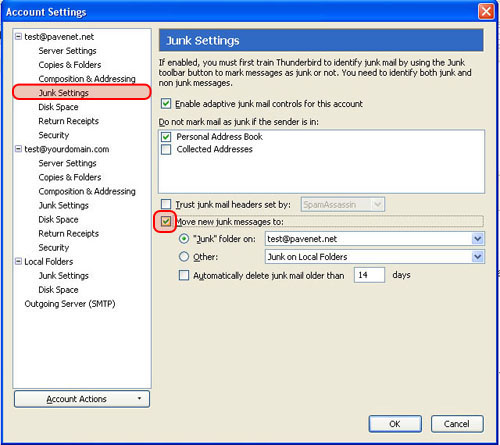Screen dimensions: 500x445
Task: Open the test@pavenet.net junk folder dropdown
Action: 375,239
